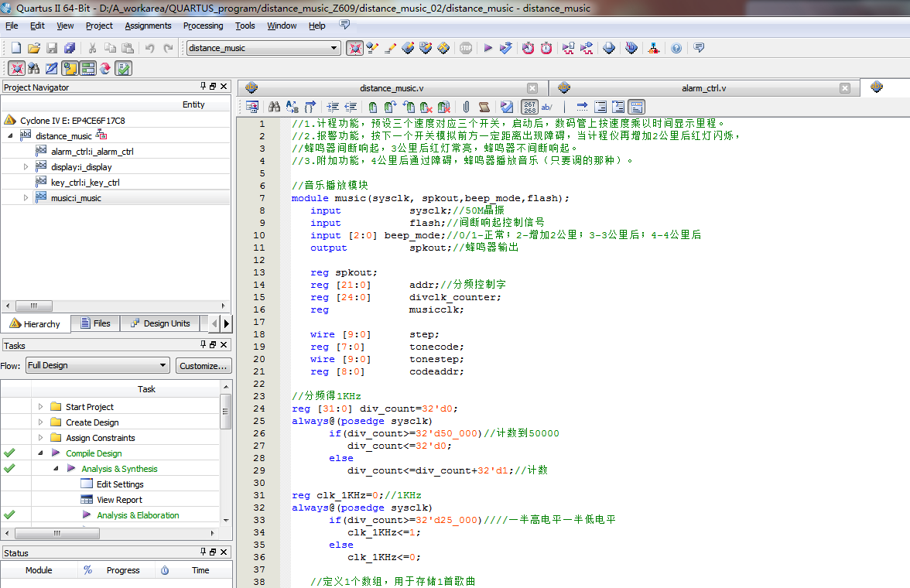Click the Stop Processing icon
The width and height of the screenshot is (910, 588).
[x=466, y=48]
